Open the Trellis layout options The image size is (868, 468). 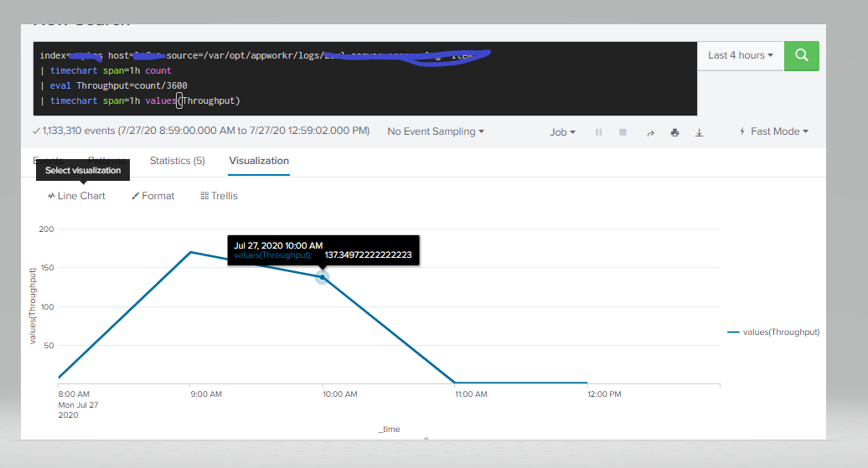[220, 196]
